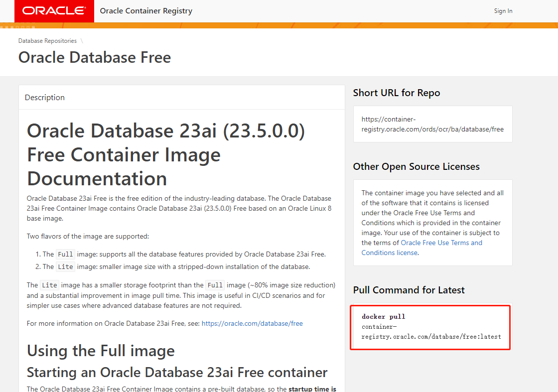Image resolution: width=558 pixels, height=392 pixels.
Task: Click the license description paragraph text
Action: tap(432, 223)
